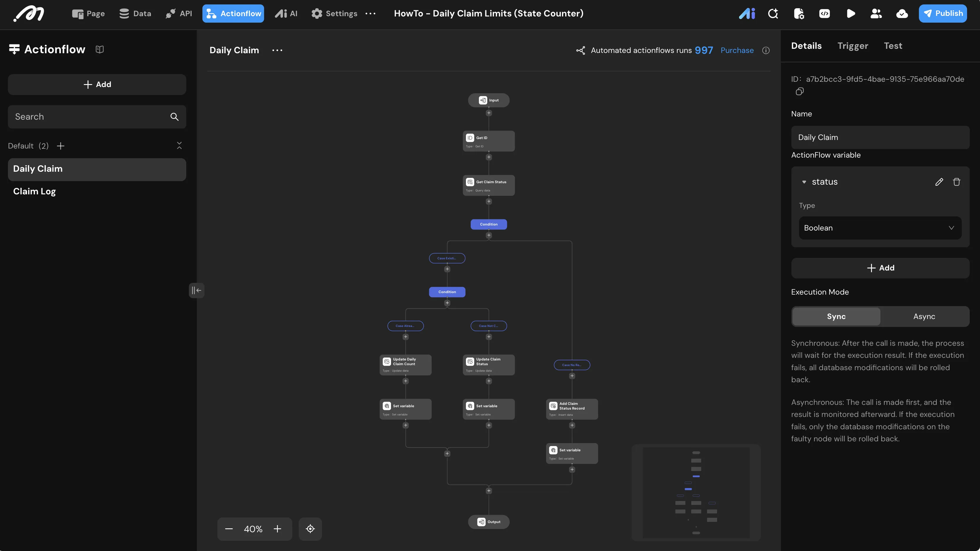Click the Name field Daily Claim
This screenshot has height=551, width=980.
880,138
